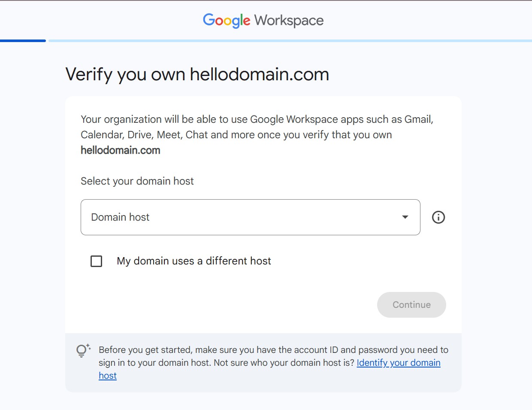The image size is (532, 410).
Task: Enable "My domain uses a different host" checkbox
Action: coord(97,261)
